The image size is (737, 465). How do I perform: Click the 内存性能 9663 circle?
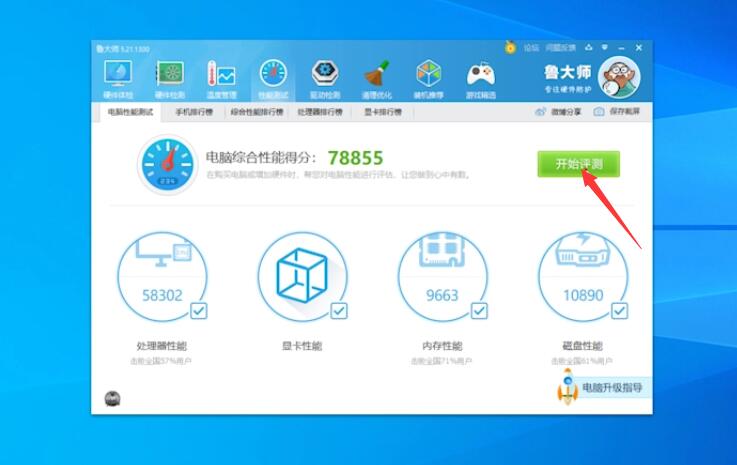click(442, 277)
